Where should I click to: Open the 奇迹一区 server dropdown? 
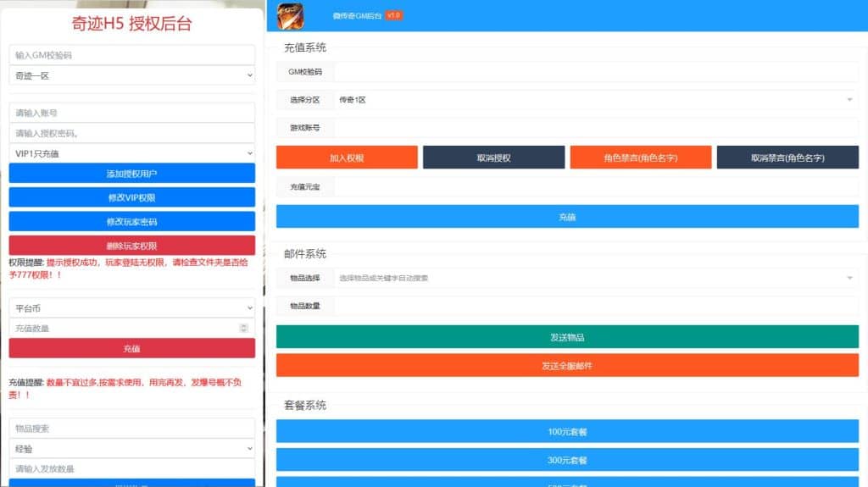[x=131, y=75]
